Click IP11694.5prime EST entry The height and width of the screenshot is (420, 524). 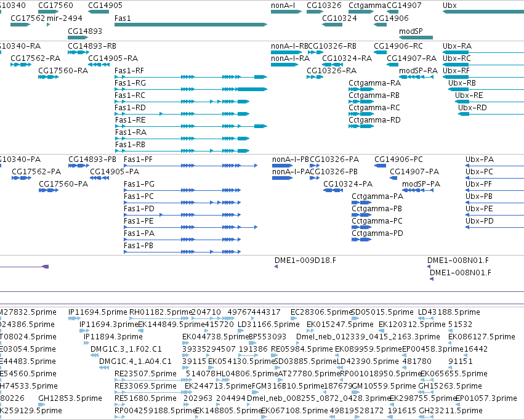(75, 318)
